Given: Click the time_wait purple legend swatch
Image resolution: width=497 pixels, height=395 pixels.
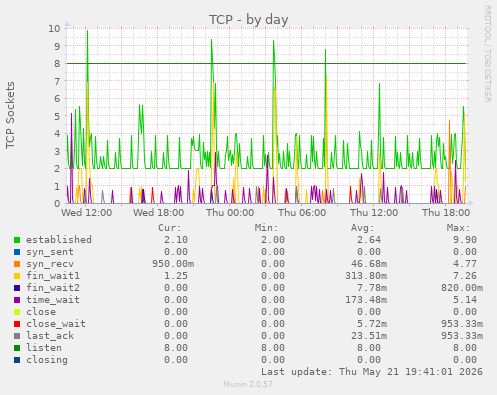Looking at the screenshot, I should pos(17,300).
